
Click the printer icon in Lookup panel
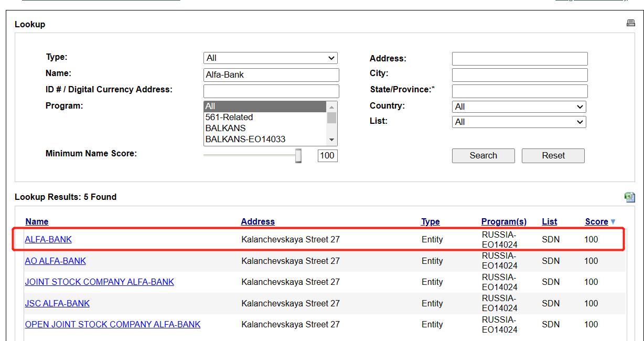[630, 23]
